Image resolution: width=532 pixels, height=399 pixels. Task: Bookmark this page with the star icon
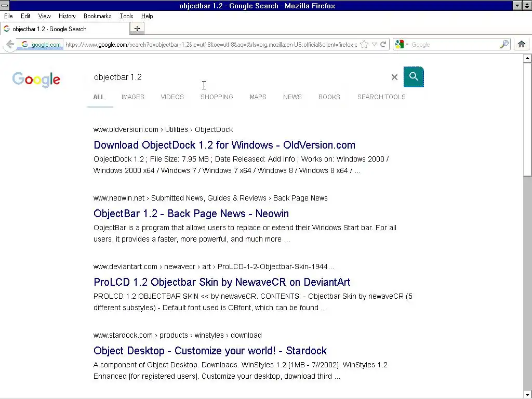click(364, 45)
